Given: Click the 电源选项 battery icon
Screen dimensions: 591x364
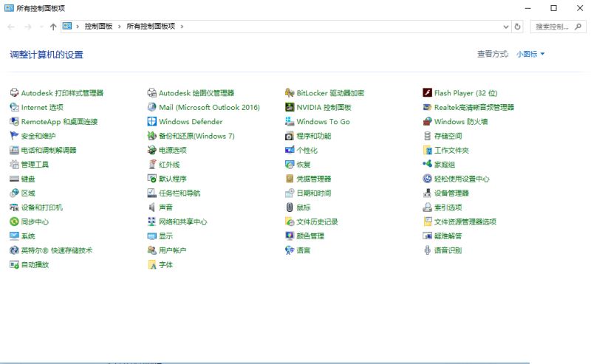Looking at the screenshot, I should 152,150.
